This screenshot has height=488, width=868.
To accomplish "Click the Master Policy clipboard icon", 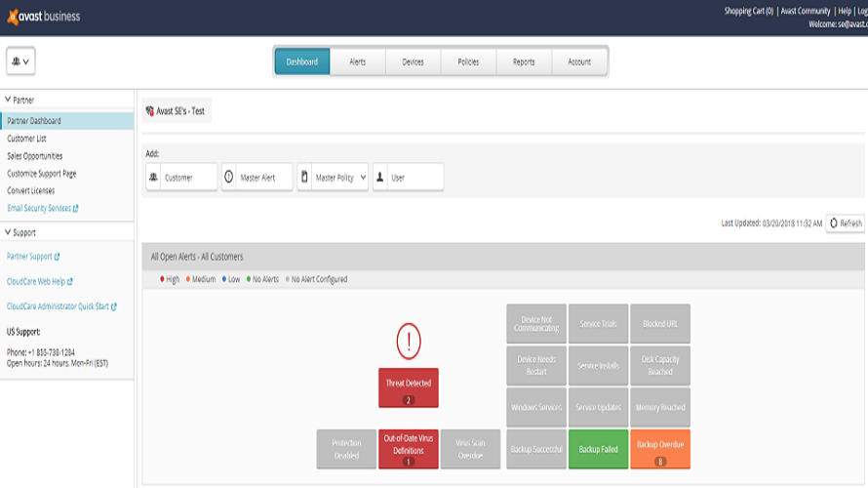I will click(x=304, y=178).
